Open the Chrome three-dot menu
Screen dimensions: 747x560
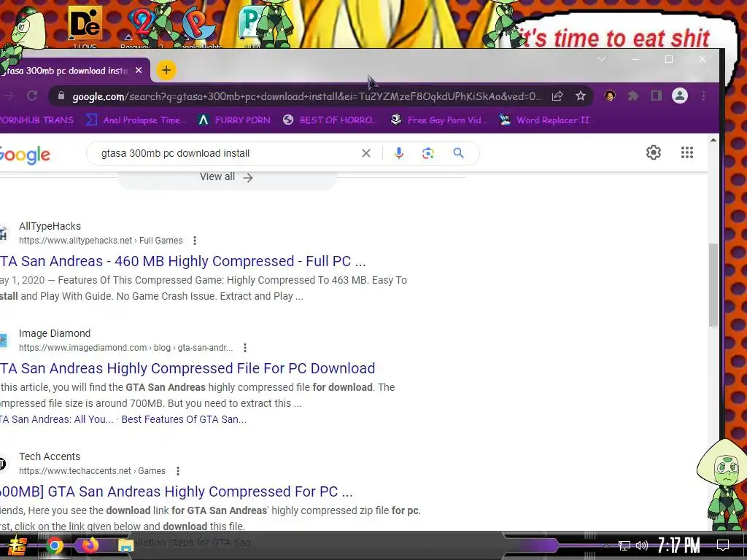pos(703,96)
